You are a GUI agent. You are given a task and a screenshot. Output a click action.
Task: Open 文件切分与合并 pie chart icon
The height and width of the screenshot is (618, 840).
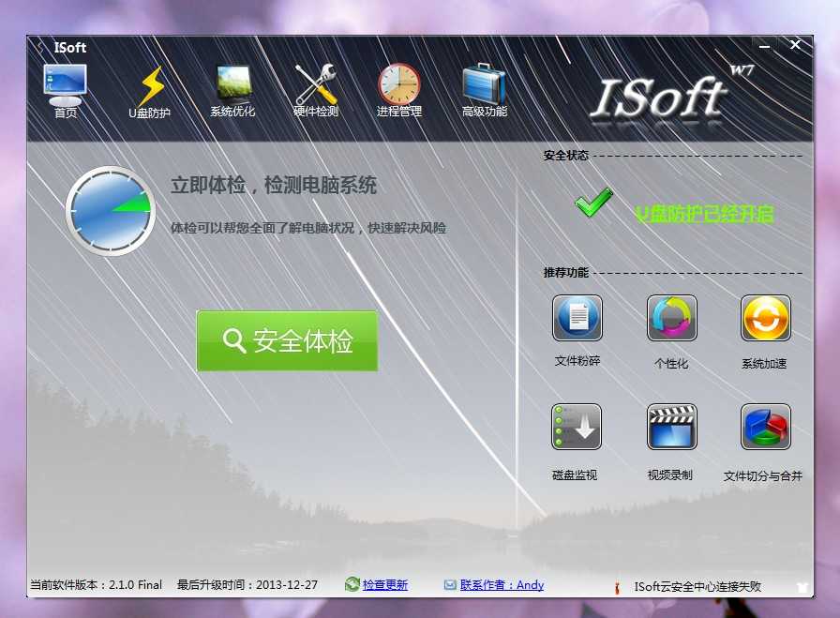pos(766,427)
